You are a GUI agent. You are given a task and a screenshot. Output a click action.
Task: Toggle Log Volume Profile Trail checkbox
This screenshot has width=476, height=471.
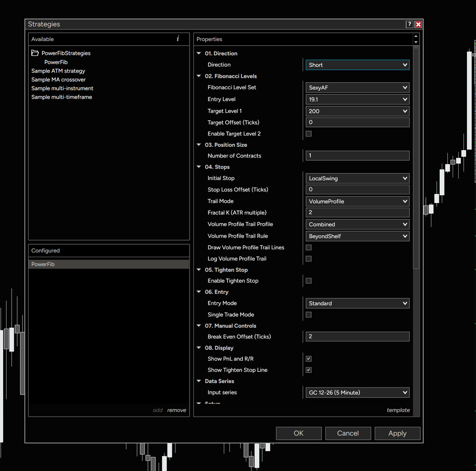point(309,259)
